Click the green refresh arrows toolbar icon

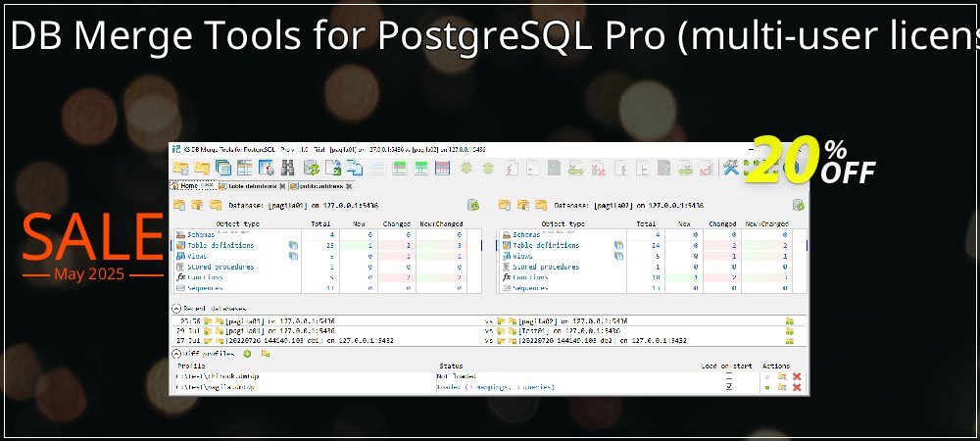(312, 168)
